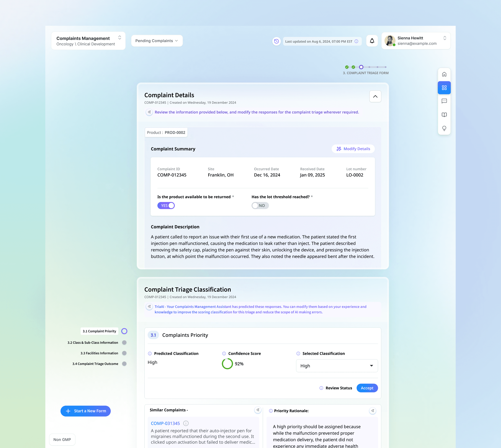Expand Complaints Management workspace switcher
501x448 pixels.
[120, 37]
